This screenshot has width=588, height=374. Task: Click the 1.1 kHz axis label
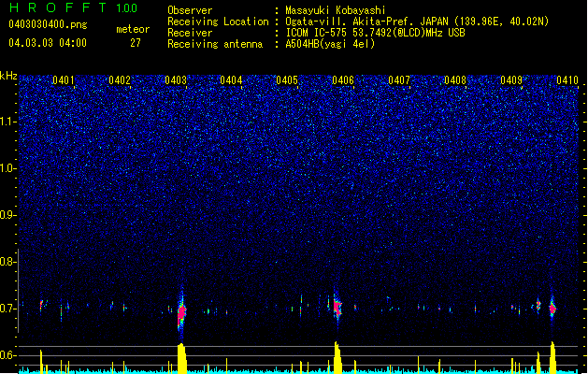tap(7, 122)
